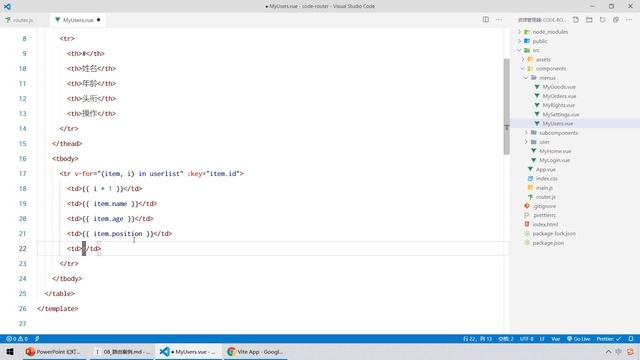Split the editor to the right
Image resolution: width=640 pixels, height=360 pixels.
[485, 20]
